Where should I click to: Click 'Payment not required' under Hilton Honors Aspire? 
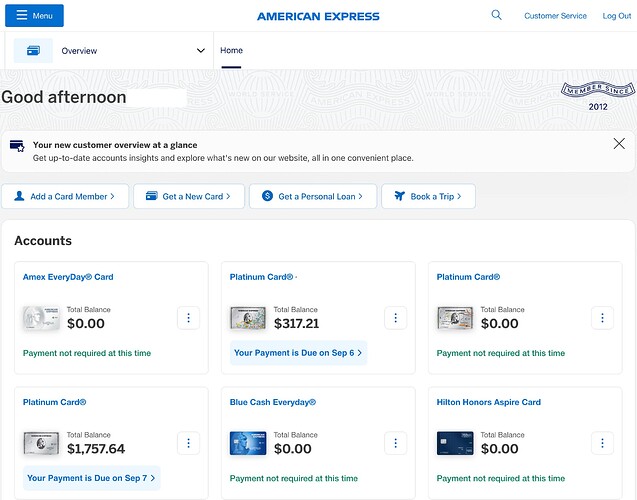point(501,478)
